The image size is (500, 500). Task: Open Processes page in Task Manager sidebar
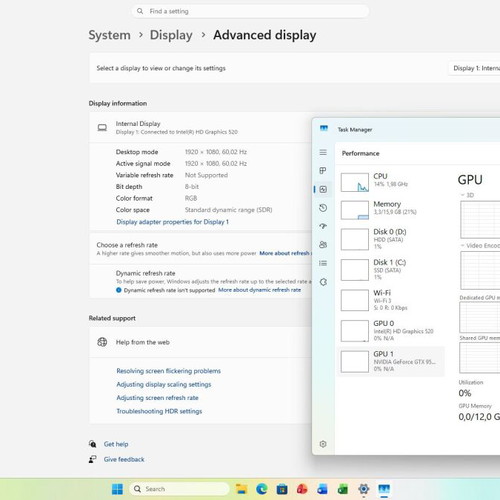click(x=323, y=171)
